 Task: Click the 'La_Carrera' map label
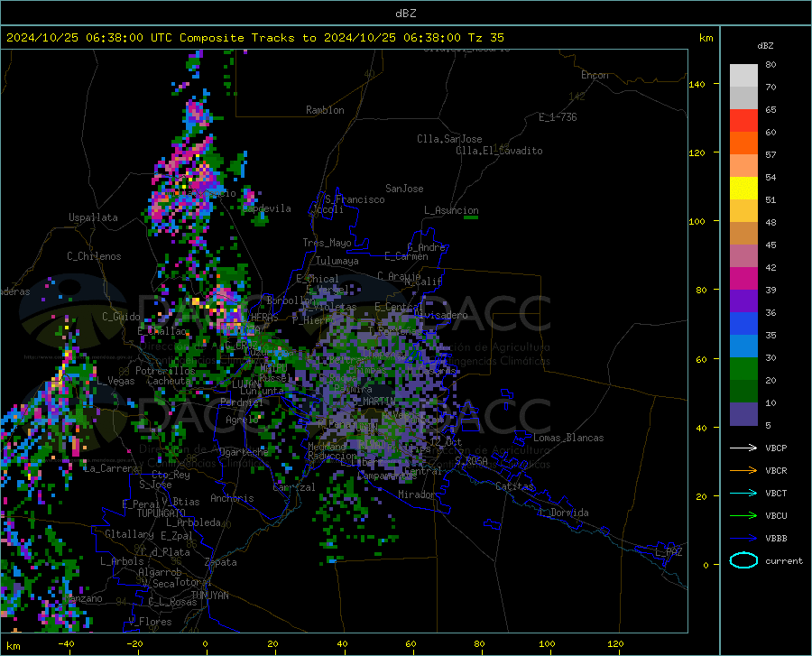(x=111, y=468)
